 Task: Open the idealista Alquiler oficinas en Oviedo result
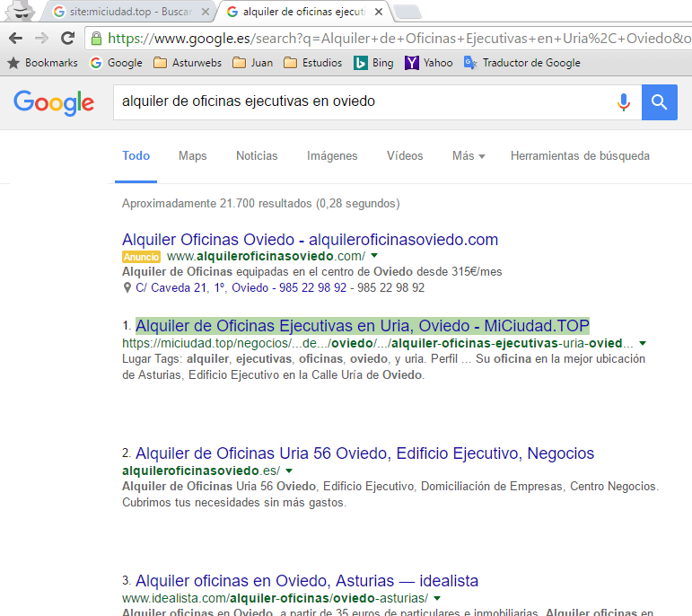pos(307,581)
